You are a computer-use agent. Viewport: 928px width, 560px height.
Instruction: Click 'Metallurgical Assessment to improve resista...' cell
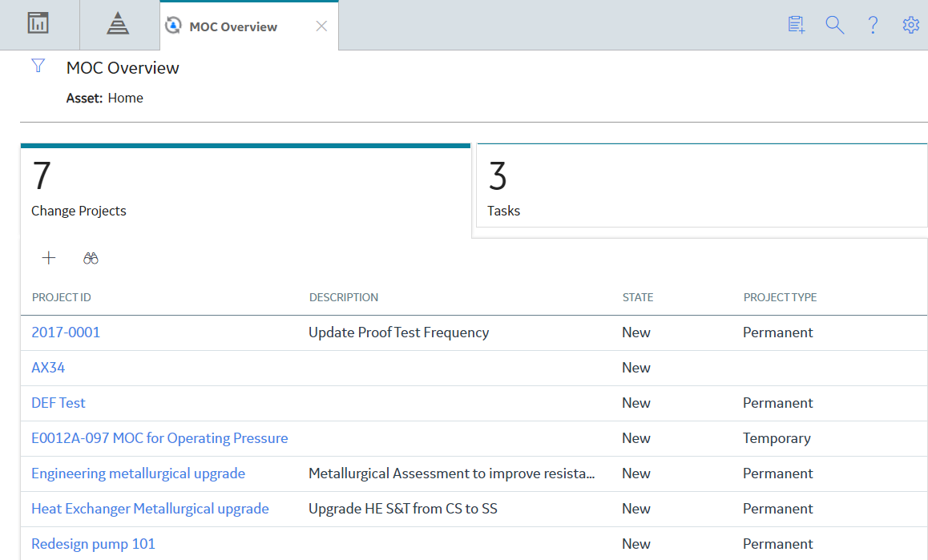pyautogui.click(x=451, y=473)
